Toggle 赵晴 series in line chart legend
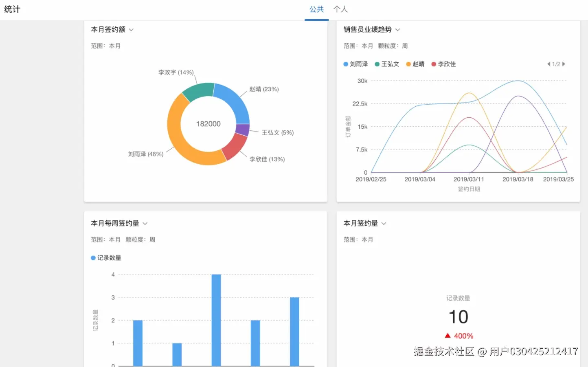This screenshot has width=588, height=367. tap(415, 64)
